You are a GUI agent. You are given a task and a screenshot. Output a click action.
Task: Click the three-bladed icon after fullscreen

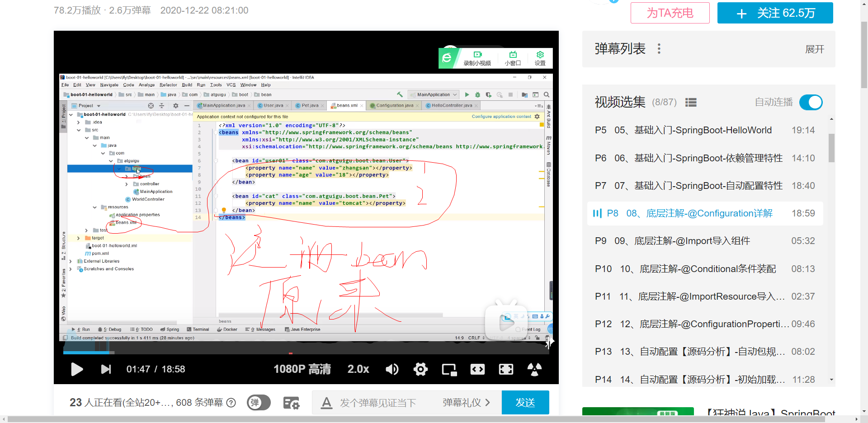click(x=534, y=369)
